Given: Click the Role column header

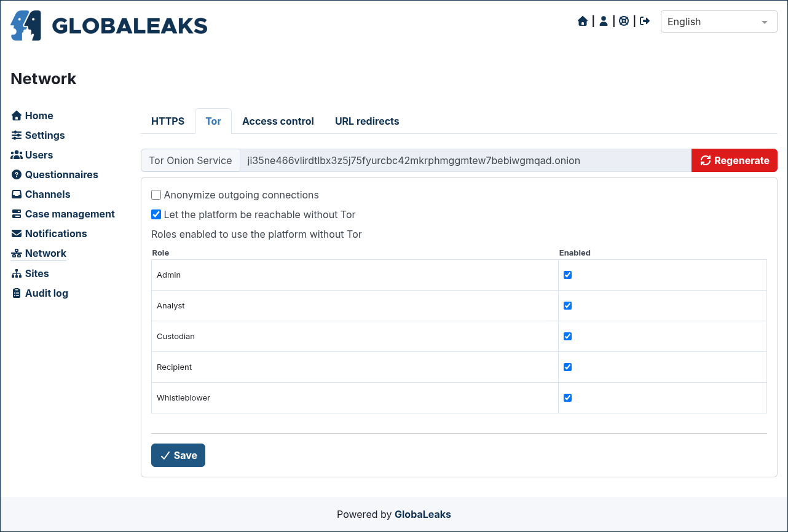Looking at the screenshot, I should pyautogui.click(x=160, y=252).
